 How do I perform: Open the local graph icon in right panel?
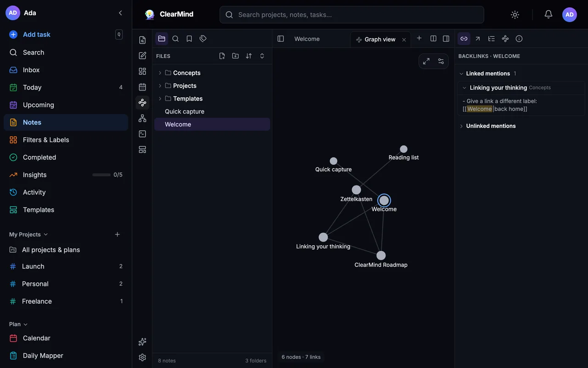click(x=505, y=39)
